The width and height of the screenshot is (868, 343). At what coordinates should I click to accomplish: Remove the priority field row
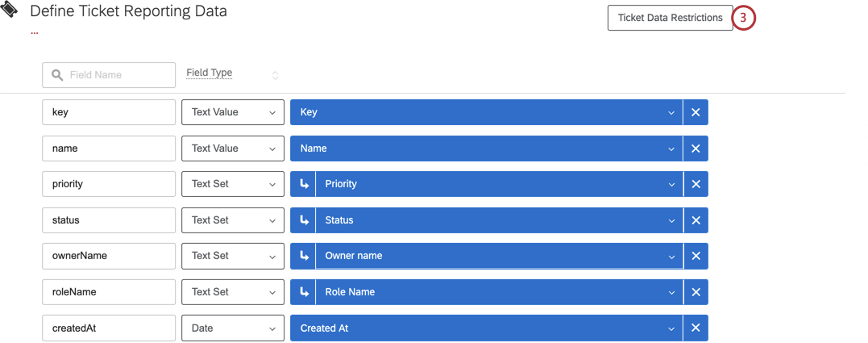(696, 184)
